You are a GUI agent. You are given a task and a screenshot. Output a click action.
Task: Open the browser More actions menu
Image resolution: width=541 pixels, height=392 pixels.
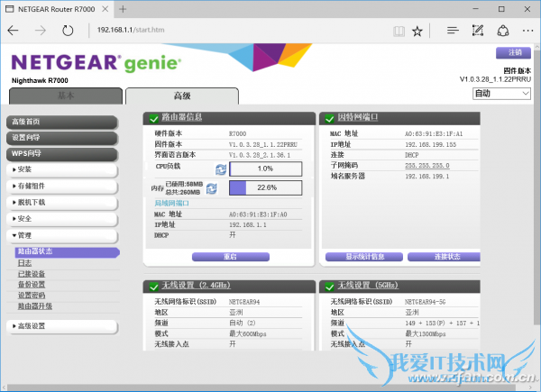click(x=527, y=31)
